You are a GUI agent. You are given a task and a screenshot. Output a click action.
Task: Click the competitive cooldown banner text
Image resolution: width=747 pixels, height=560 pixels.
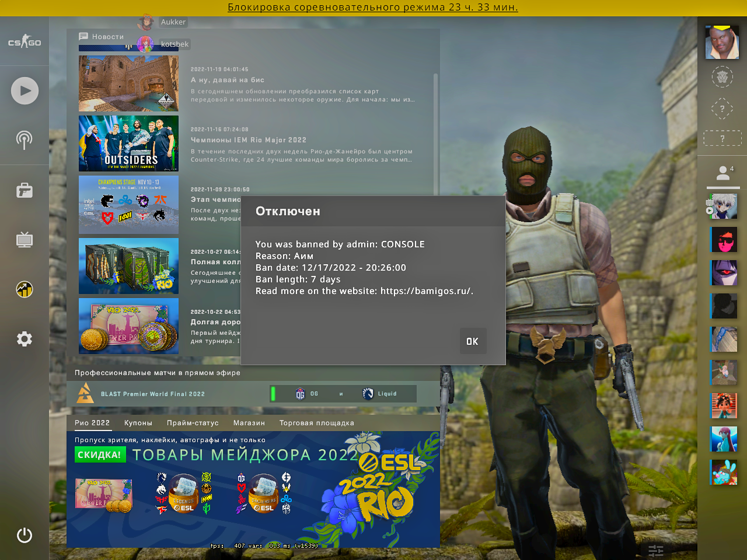coord(373,8)
